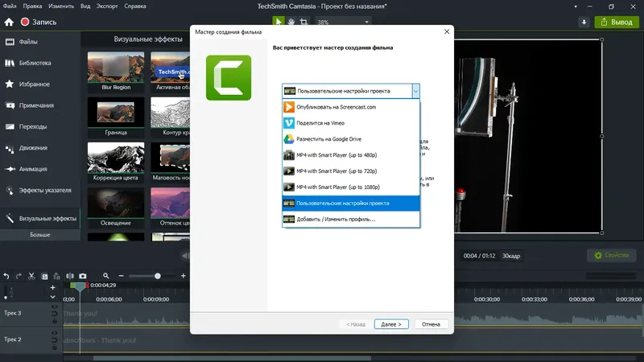Select the hand pan tool
Screen dimensions: 644x362
[x=291, y=22]
